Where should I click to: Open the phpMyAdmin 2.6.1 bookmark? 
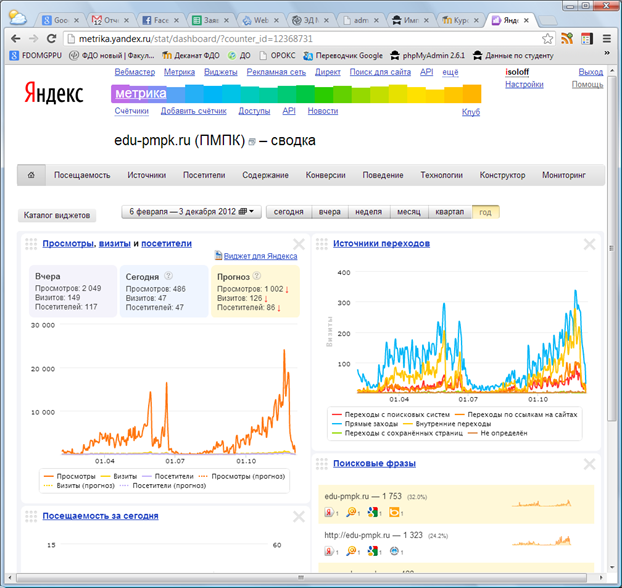click(428, 56)
